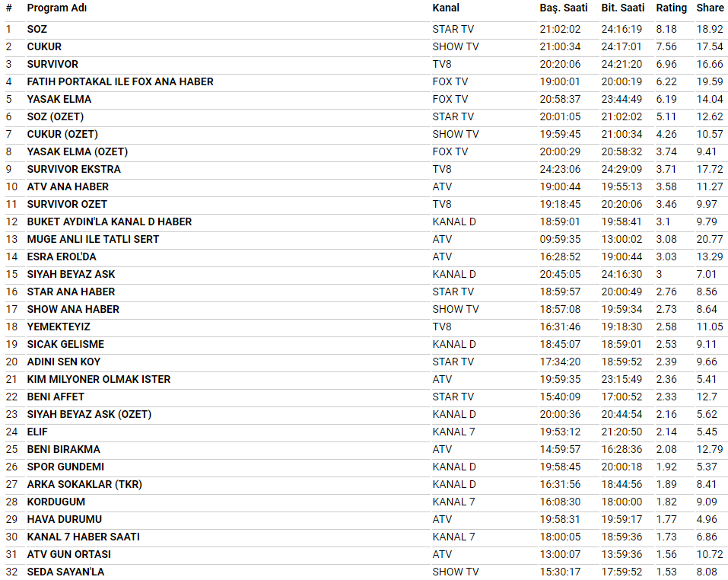Click the ELIF program name
The width and height of the screenshot is (728, 580).
(x=37, y=432)
